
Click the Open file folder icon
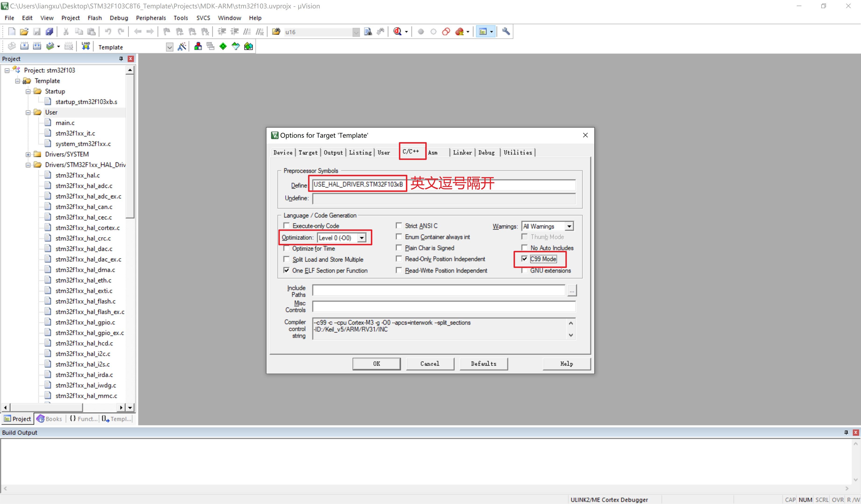[x=24, y=32]
